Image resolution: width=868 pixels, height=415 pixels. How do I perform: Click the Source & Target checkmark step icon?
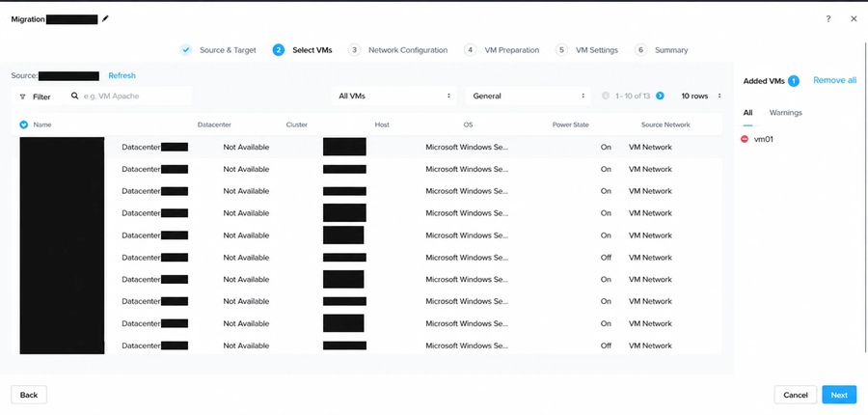(186, 50)
